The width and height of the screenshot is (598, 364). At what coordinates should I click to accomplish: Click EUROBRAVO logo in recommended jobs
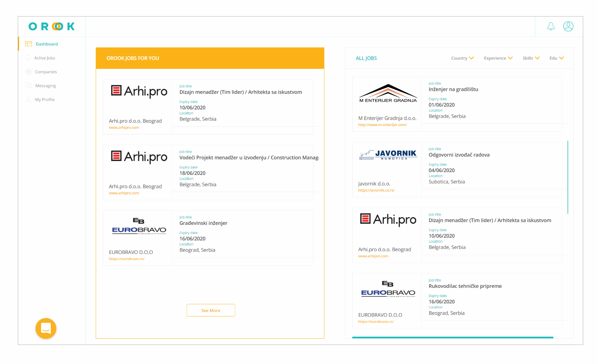[139, 226]
